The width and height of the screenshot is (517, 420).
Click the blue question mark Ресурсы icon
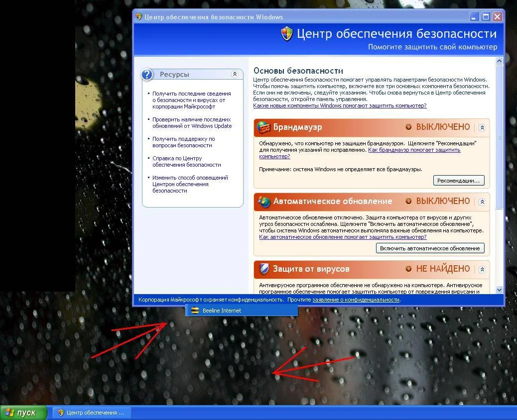coord(147,75)
